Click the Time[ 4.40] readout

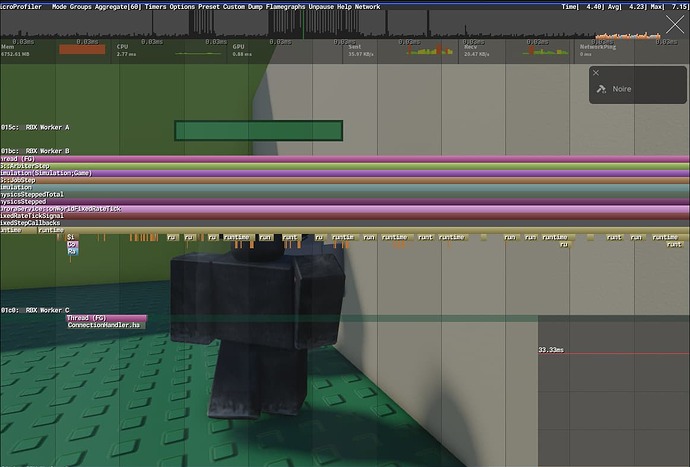click(584, 7)
